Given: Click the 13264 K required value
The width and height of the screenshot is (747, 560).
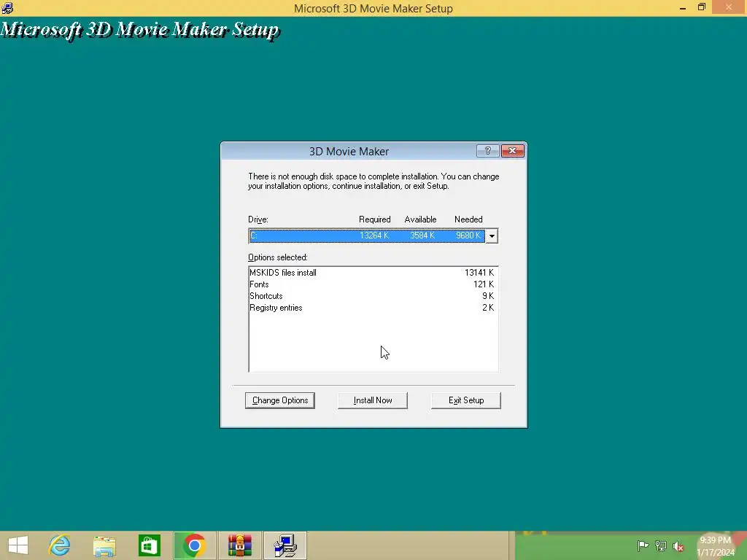Looking at the screenshot, I should [374, 236].
